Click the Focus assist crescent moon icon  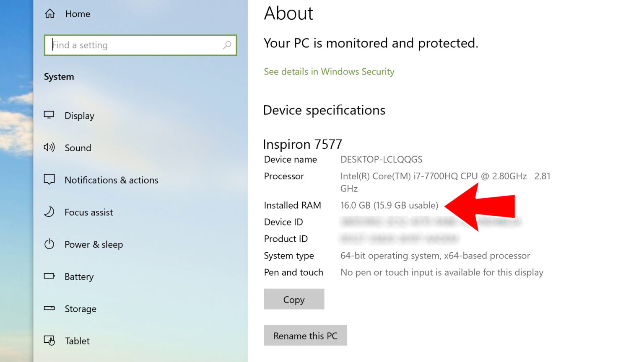49,212
